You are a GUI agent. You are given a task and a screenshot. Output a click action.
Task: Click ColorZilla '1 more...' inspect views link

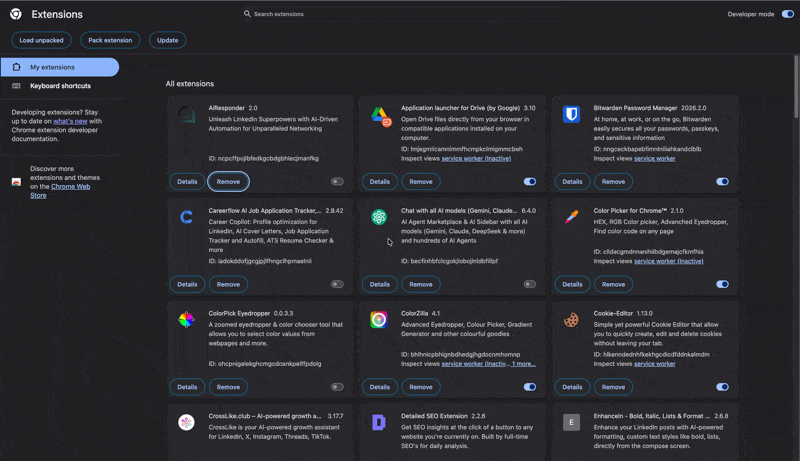pos(523,364)
